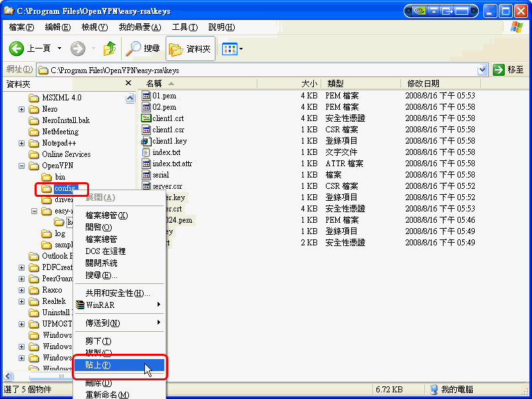
Task: Choose DOS 在這裡 from the context menu
Action: coord(120,251)
